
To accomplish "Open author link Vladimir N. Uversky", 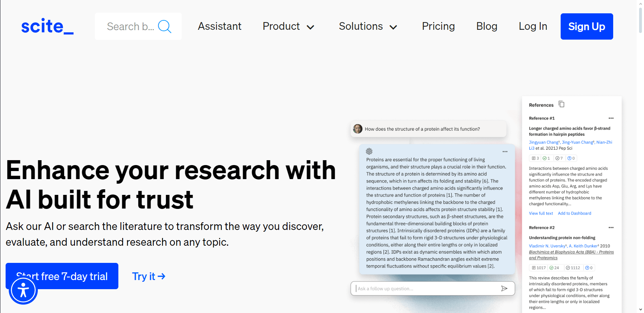I will [548, 246].
